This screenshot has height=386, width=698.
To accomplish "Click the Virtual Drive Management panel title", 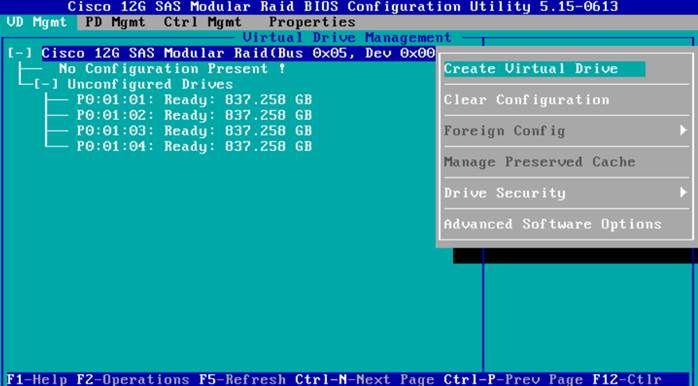I will (347, 37).
